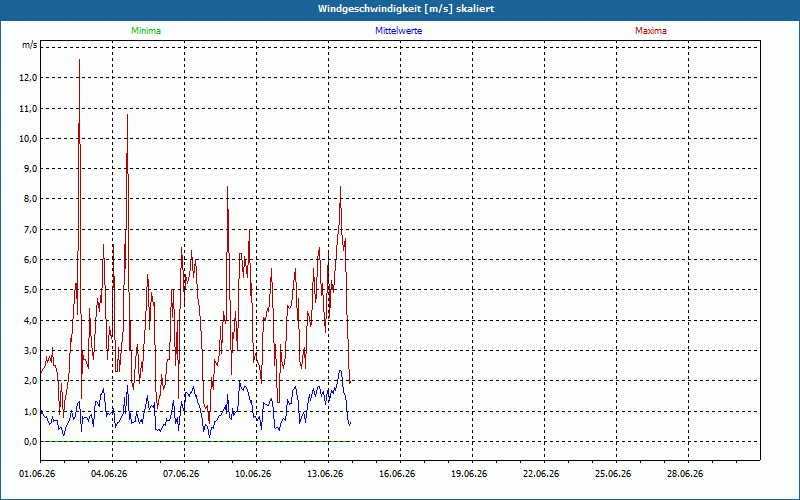Click the 07.06.26 date label
The height and width of the screenshot is (500, 800).
coord(181,474)
